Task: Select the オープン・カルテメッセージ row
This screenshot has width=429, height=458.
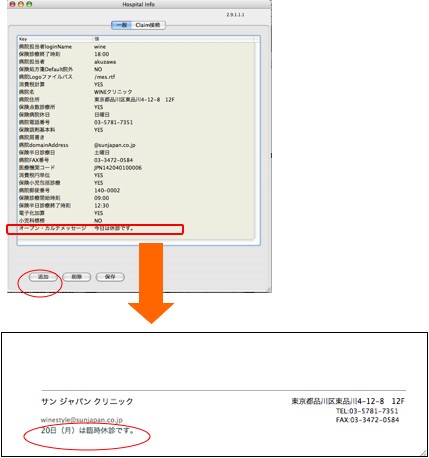Action: (136, 228)
